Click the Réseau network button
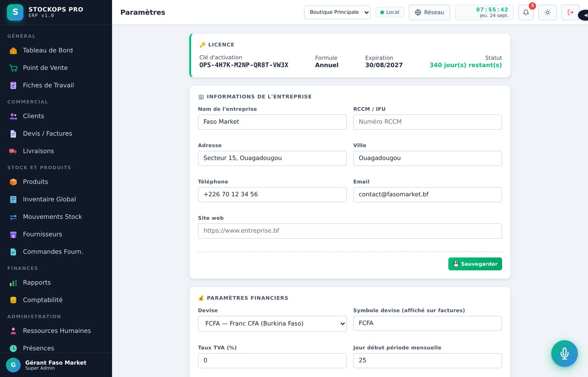The width and height of the screenshot is (588, 377). coord(430,12)
